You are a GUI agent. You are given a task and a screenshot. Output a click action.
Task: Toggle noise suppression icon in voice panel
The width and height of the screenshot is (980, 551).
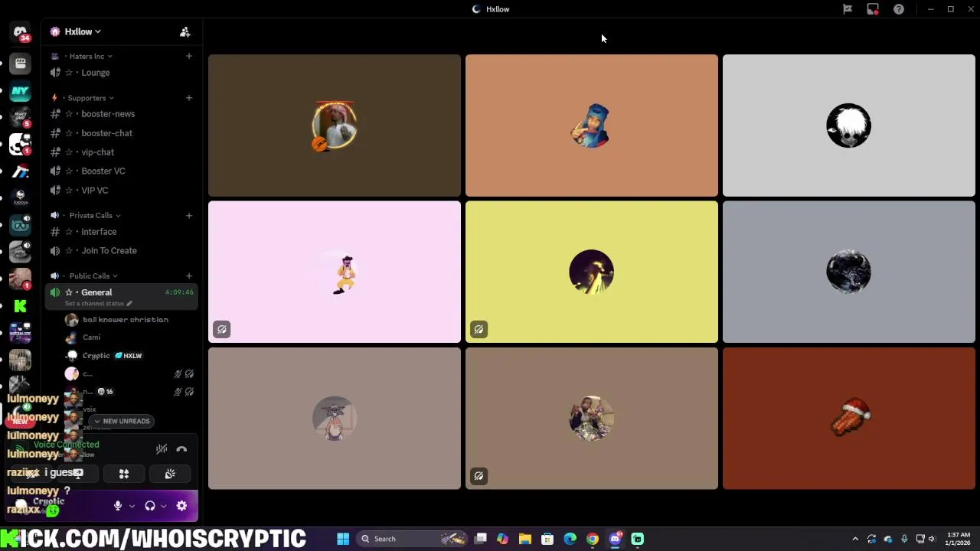162,449
